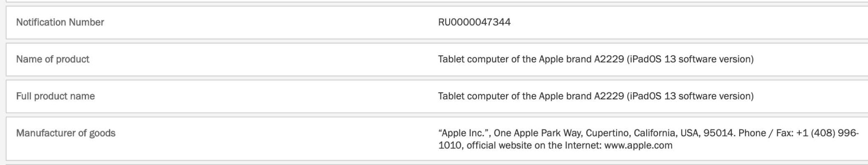The height and width of the screenshot is (165, 868).
Task: Click iPadOS 13 text in Name of product row
Action: tap(653, 59)
